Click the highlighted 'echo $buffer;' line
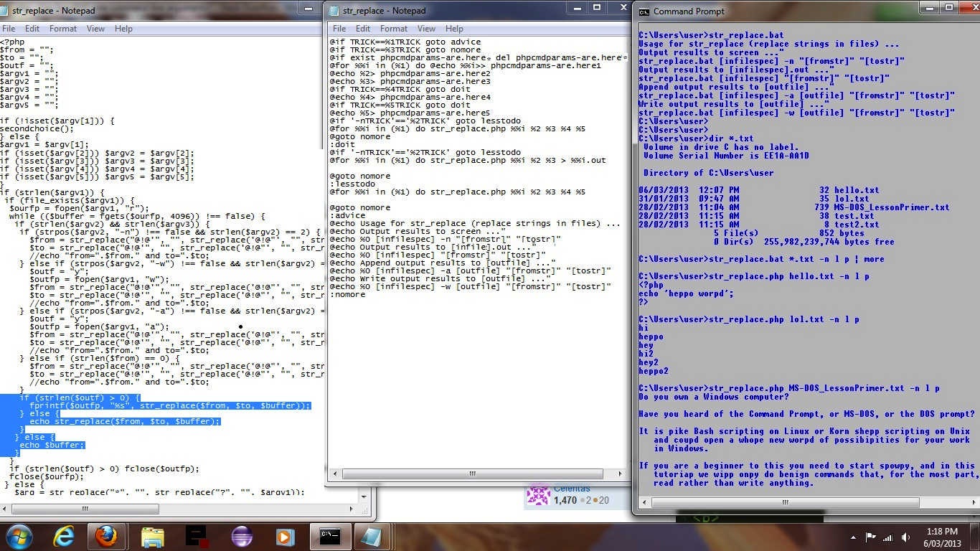The height and width of the screenshot is (551, 980). click(52, 445)
